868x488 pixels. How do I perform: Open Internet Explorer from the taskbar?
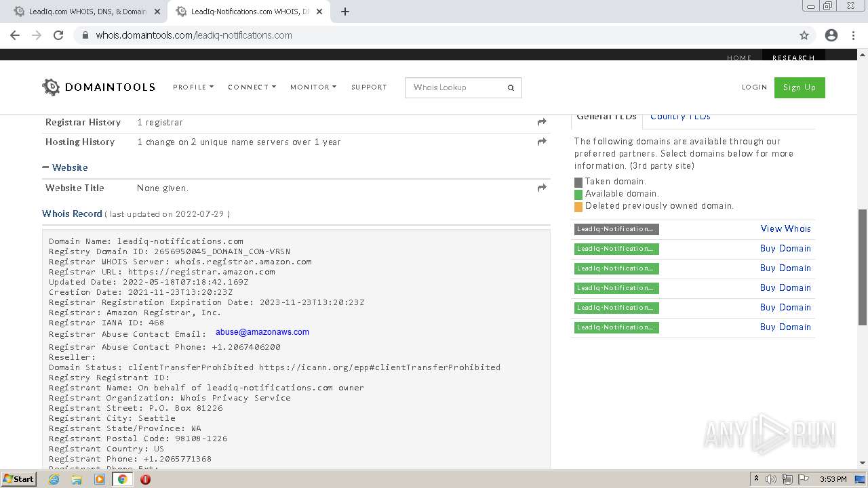(54, 479)
